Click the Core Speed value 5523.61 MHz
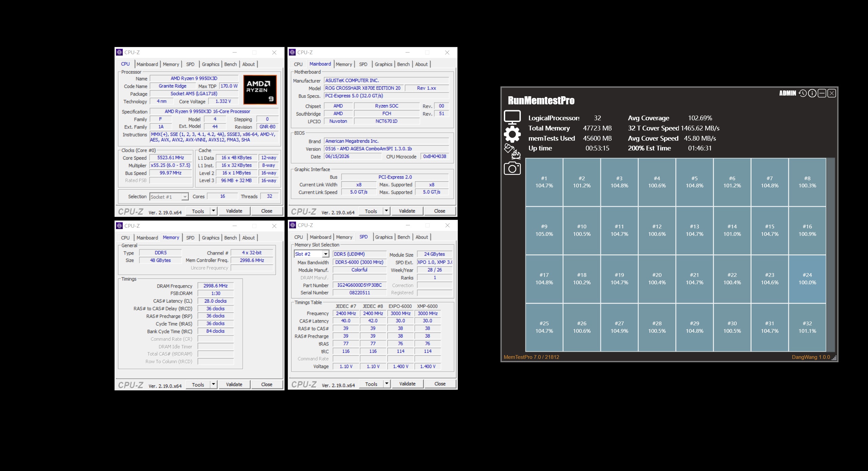This screenshot has height=471, width=868. (x=171, y=158)
